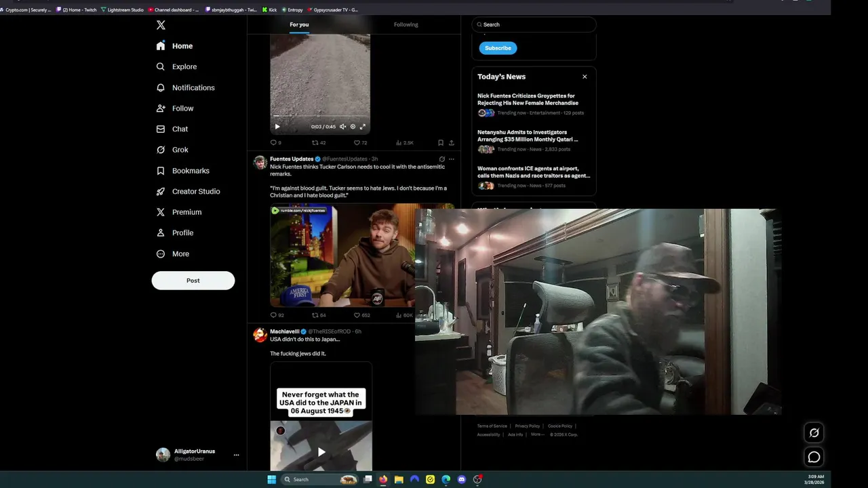Open Notifications in the sidebar
Screen dimensions: 868x488
(185, 87)
